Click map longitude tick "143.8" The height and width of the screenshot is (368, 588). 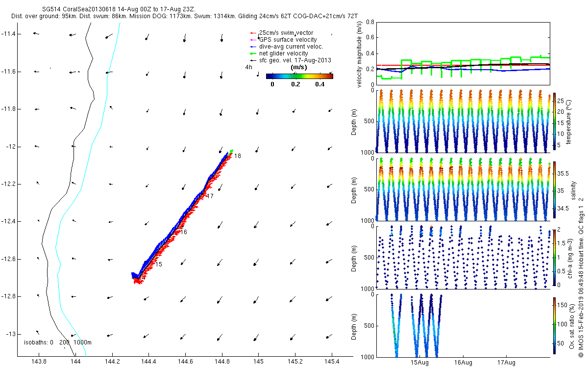[x=39, y=362]
